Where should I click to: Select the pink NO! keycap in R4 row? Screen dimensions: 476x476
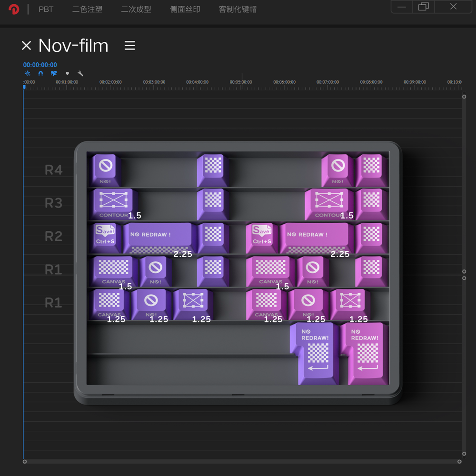337,170
